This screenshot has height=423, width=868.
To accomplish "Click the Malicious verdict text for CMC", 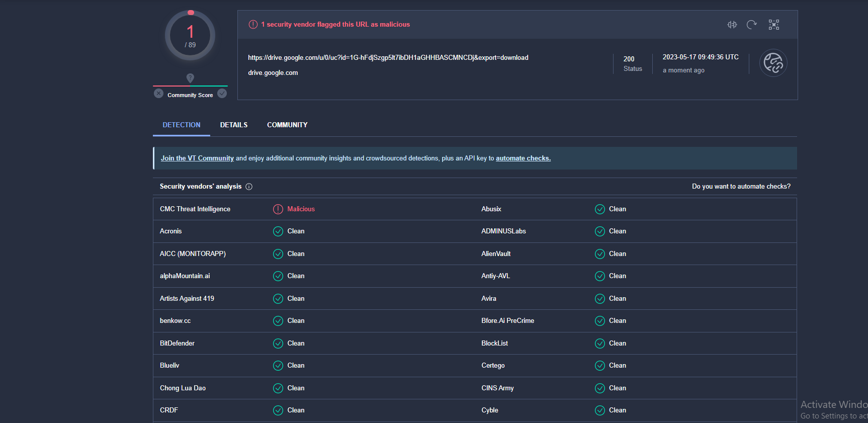I will pos(301,209).
